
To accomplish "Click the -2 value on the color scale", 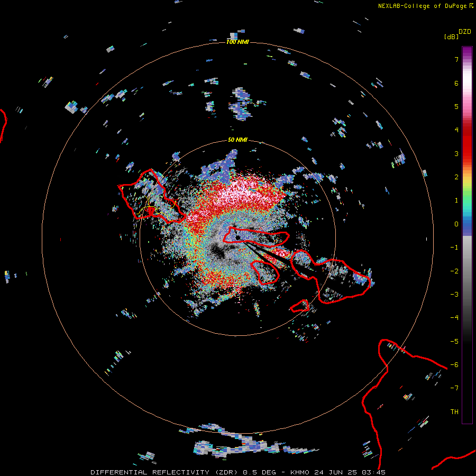I will (454, 271).
